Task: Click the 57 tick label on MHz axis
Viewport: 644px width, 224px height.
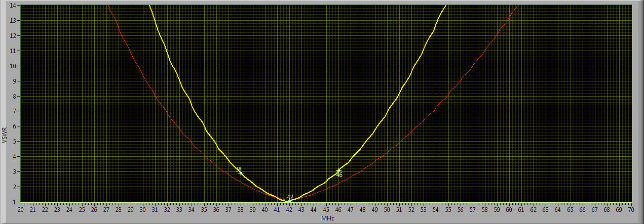Action: (x=472, y=209)
